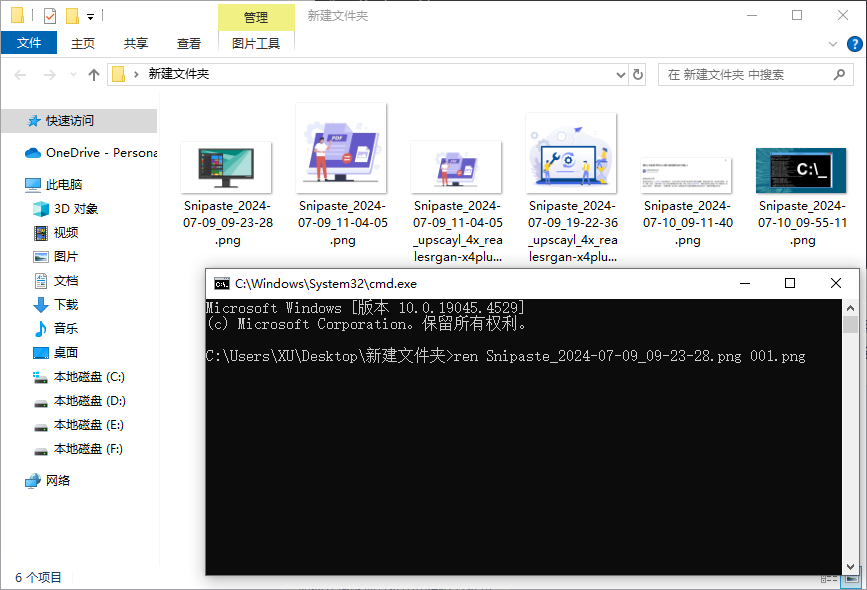Collapse the ribbon with the chevron near Help
The height and width of the screenshot is (590, 867).
[833, 43]
